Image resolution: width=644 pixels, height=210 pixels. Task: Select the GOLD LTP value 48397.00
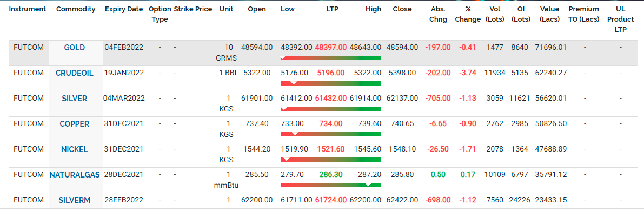(x=330, y=47)
